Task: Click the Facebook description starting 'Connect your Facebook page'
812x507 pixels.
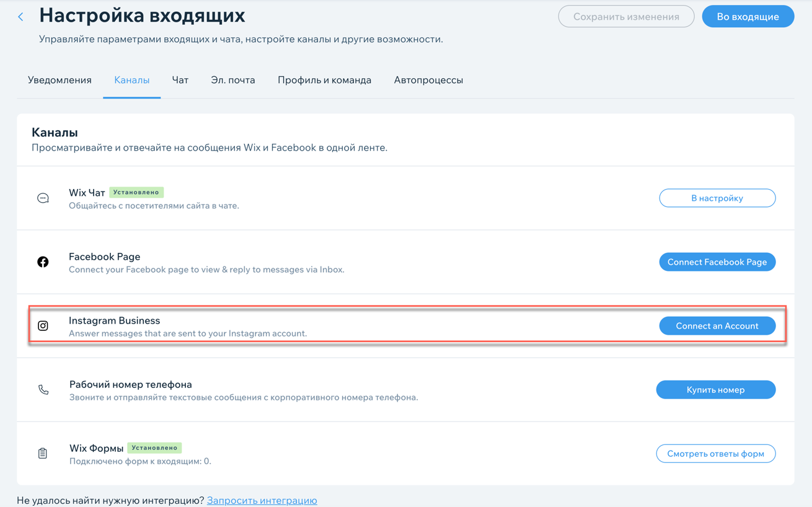Action: pyautogui.click(x=206, y=270)
